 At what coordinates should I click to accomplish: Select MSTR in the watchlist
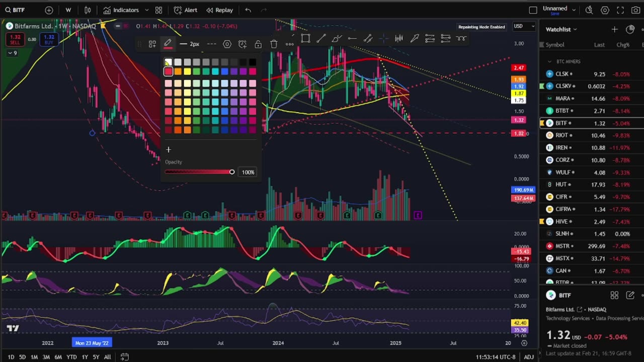pyautogui.click(x=592, y=246)
